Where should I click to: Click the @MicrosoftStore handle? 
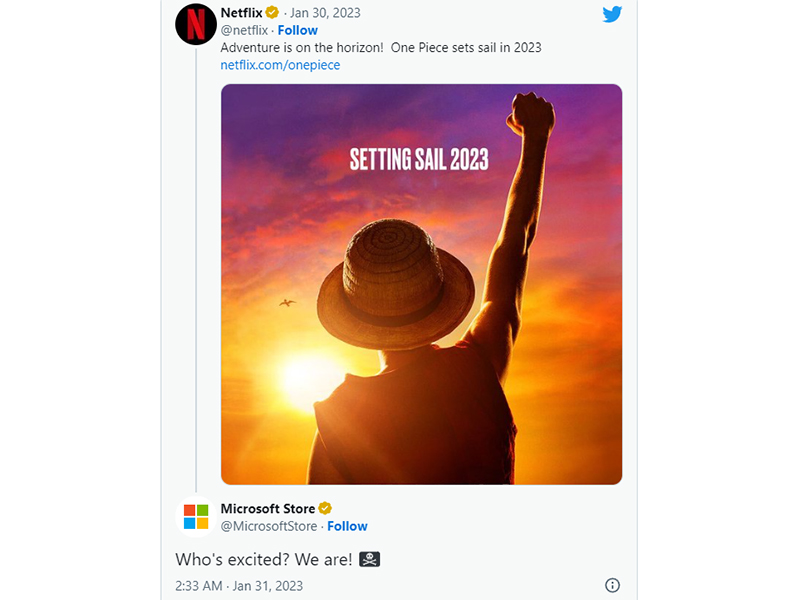click(269, 526)
